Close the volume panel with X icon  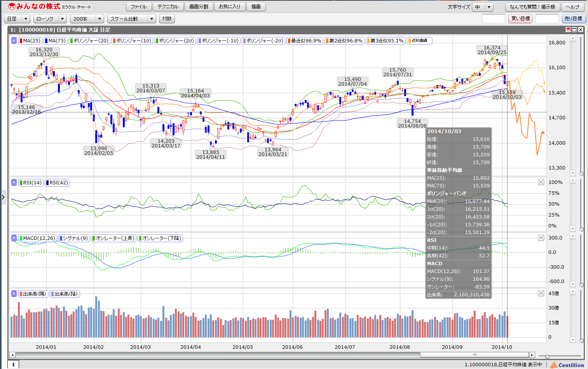[541, 293]
